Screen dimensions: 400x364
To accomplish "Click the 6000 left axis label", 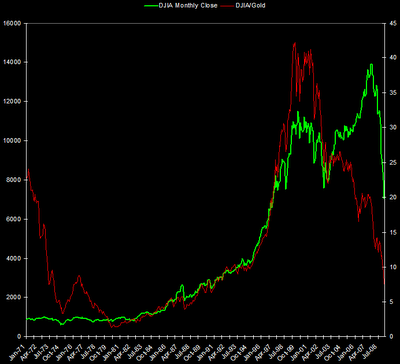I will tap(13, 219).
